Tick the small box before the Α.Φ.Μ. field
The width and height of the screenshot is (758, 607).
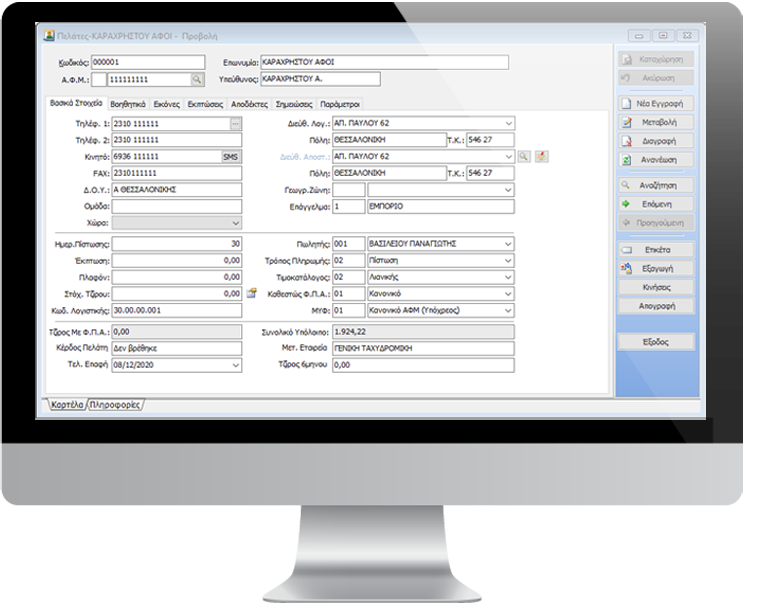point(98,78)
